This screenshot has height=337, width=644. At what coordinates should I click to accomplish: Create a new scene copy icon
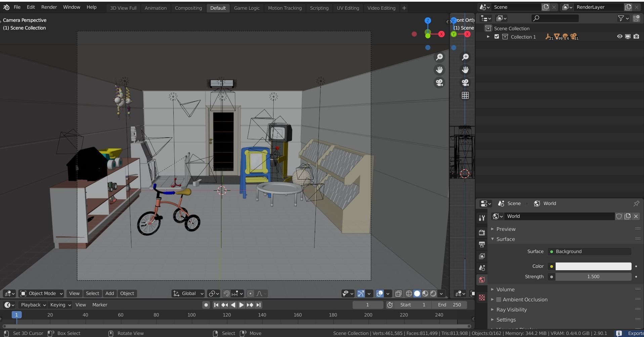pyautogui.click(x=546, y=7)
